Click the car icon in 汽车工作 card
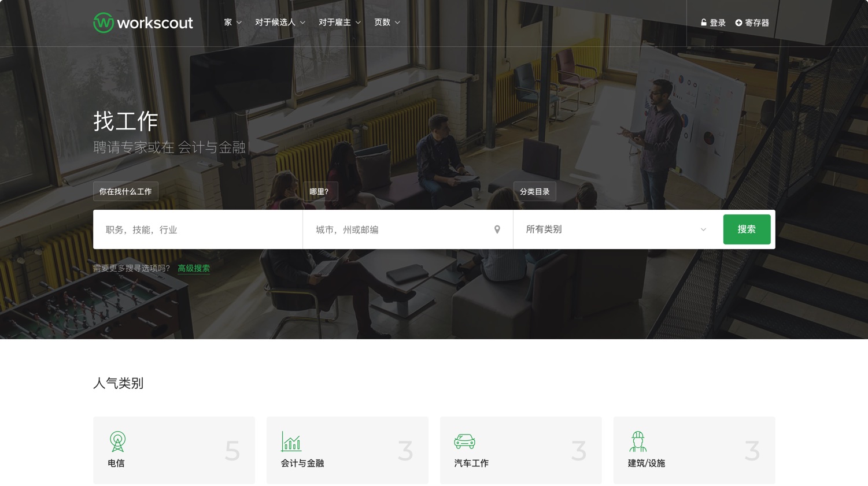 click(464, 442)
